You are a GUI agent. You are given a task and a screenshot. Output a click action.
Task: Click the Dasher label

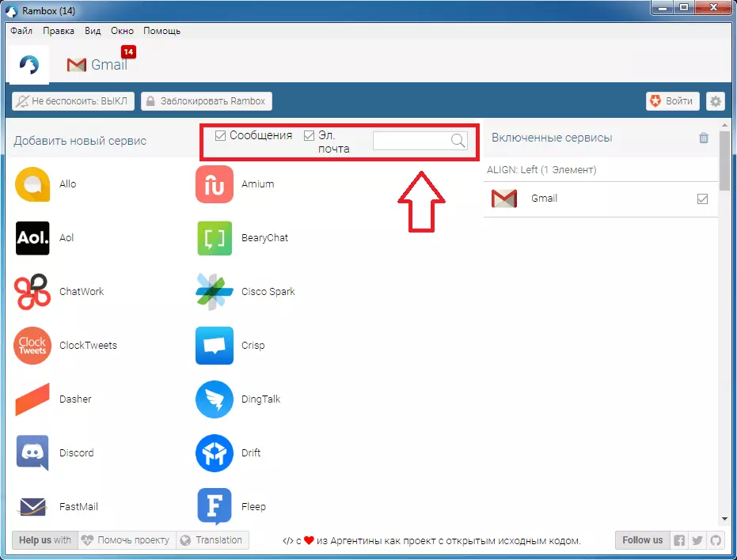75,399
